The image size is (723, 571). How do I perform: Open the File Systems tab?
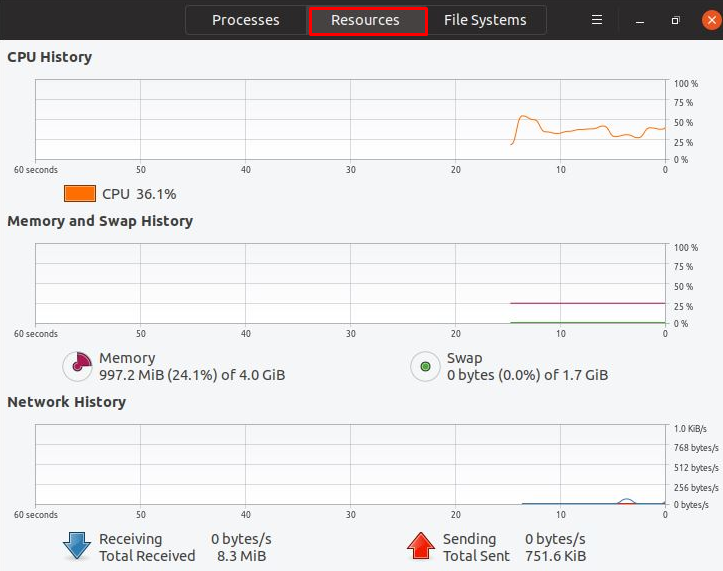(x=485, y=20)
